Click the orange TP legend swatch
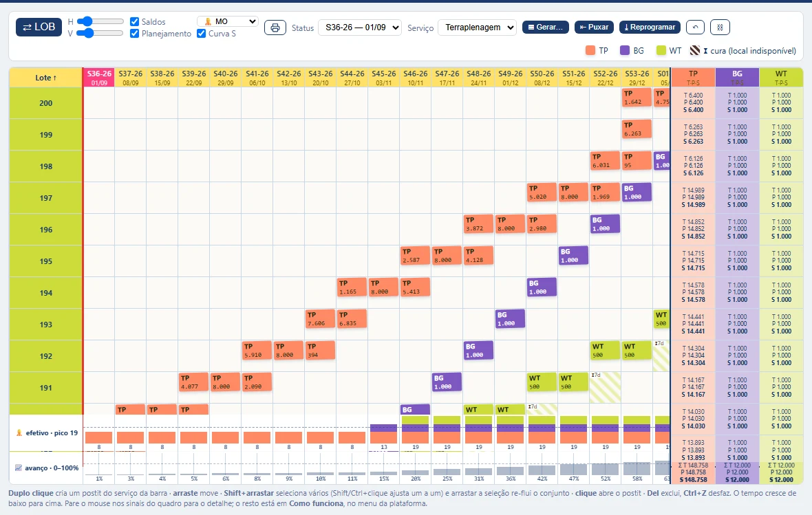 (590, 50)
